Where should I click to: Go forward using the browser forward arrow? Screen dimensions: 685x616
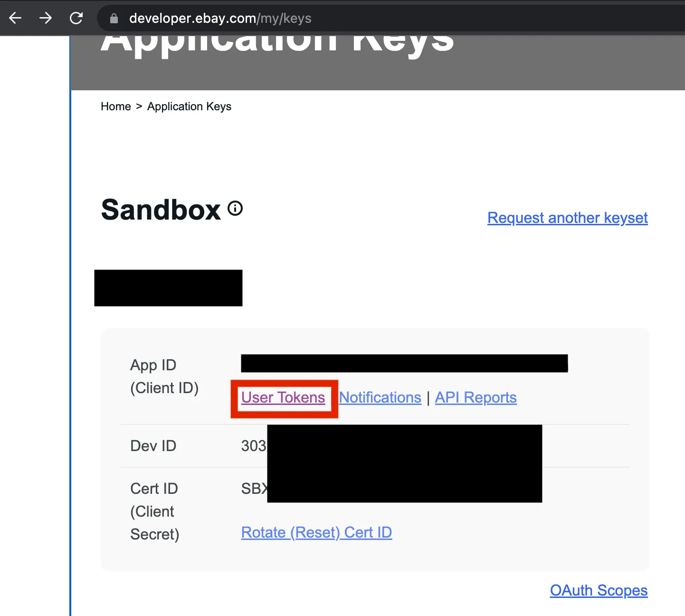[x=46, y=18]
